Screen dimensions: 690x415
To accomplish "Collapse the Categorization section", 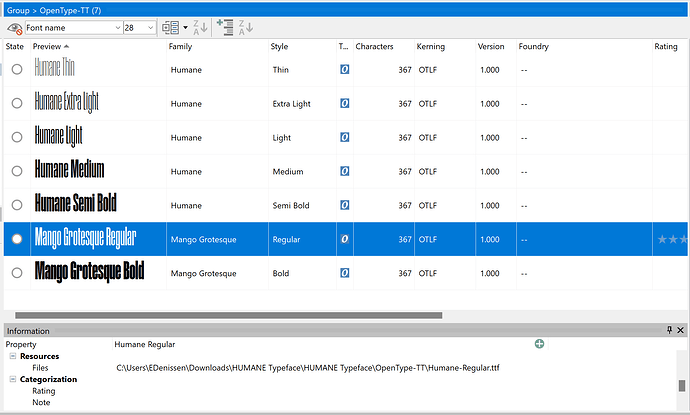I will tap(11, 379).
